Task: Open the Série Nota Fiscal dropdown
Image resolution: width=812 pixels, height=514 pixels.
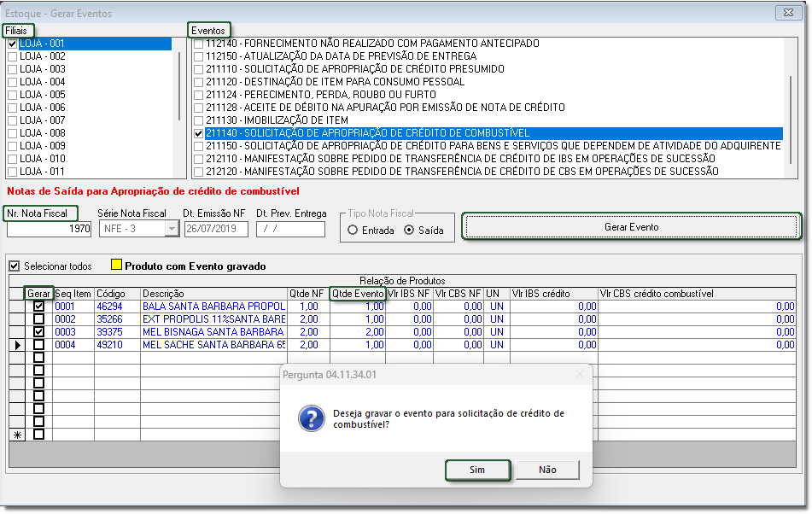Action: click(172, 229)
